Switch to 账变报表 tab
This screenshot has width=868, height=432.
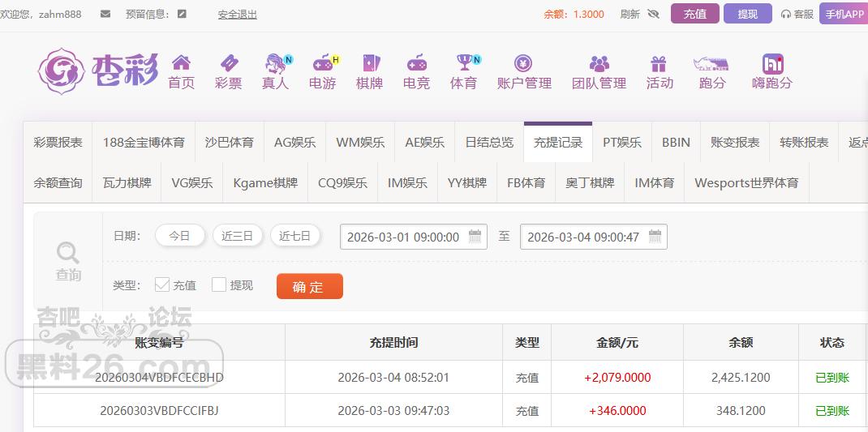735,142
